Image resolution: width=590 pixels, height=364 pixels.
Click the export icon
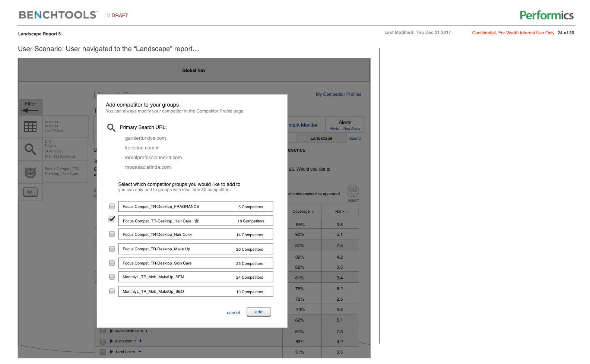tap(353, 191)
